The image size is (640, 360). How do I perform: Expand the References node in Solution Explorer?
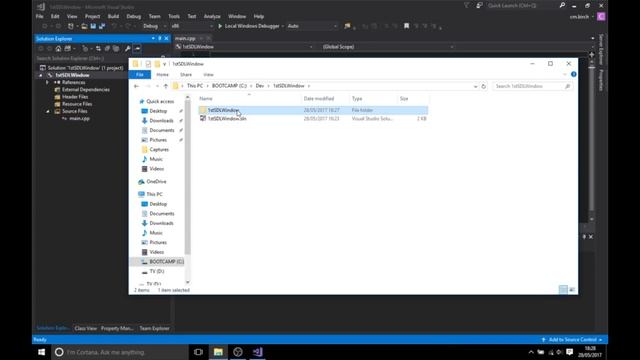point(47,82)
